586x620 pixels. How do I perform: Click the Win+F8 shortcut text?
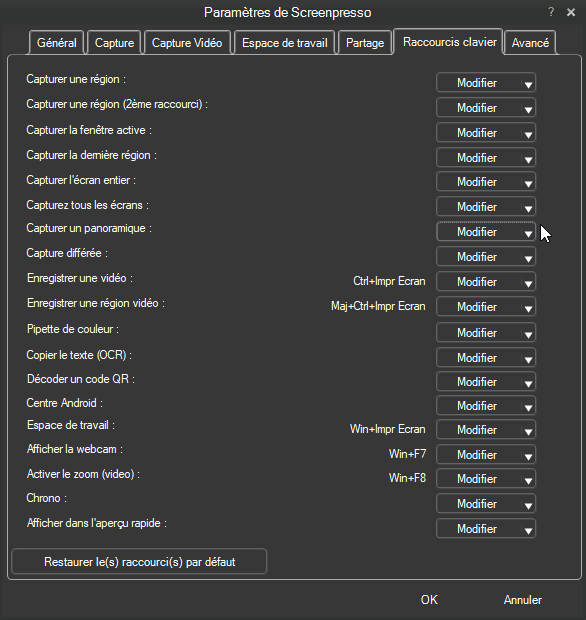(x=407, y=478)
